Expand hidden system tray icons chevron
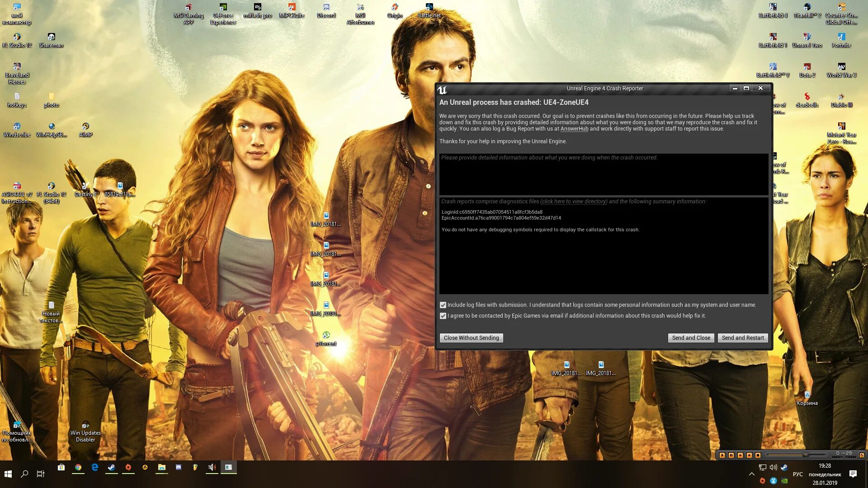The height and width of the screenshot is (488, 868). (751, 474)
